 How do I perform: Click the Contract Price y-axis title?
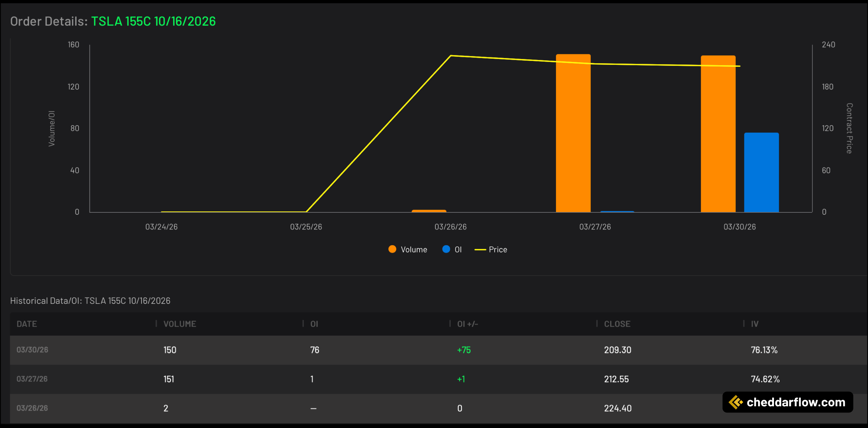click(849, 128)
